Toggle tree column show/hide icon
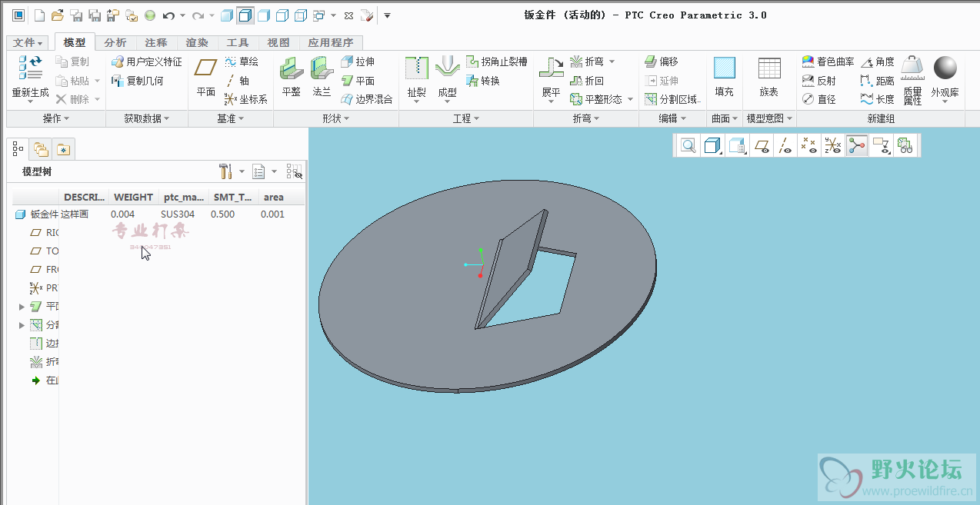 coord(294,171)
